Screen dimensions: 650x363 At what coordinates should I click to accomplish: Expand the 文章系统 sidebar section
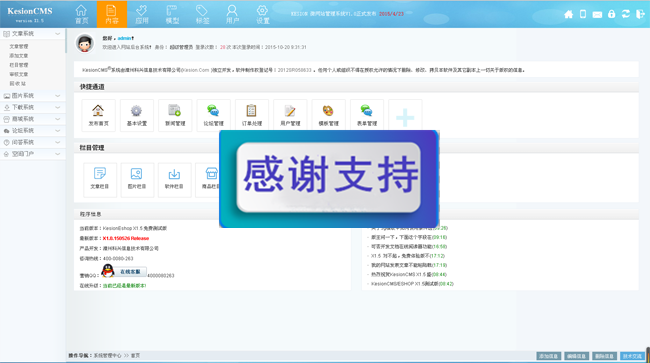(x=32, y=34)
